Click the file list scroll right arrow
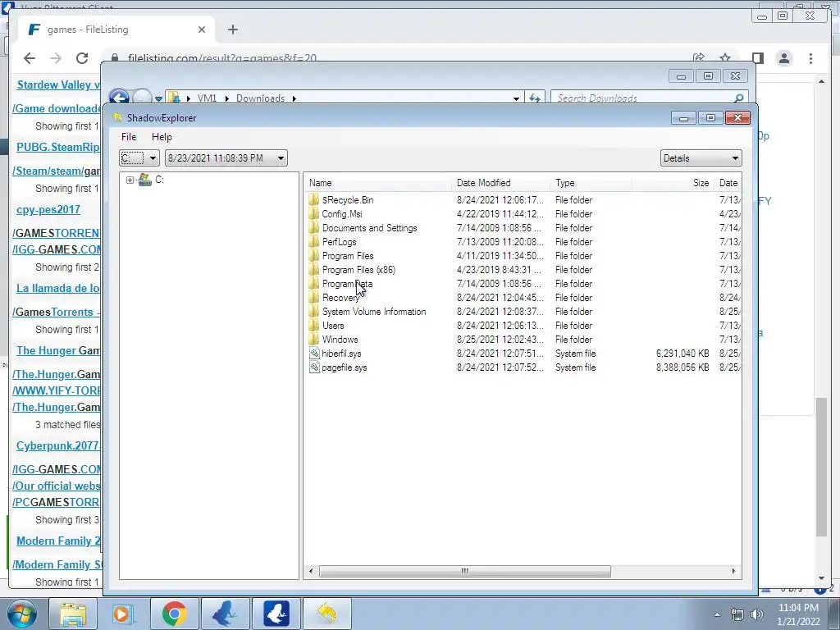The height and width of the screenshot is (630, 840). click(x=734, y=571)
